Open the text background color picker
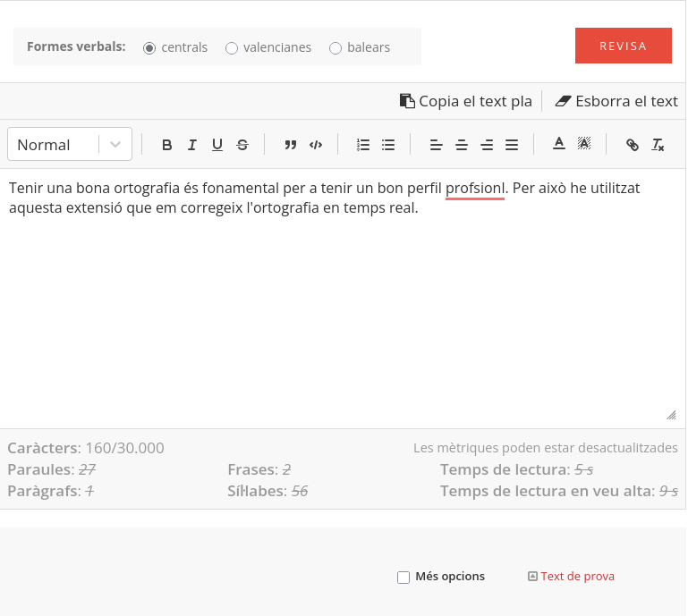The width and height of the screenshot is (688, 616). [583, 144]
